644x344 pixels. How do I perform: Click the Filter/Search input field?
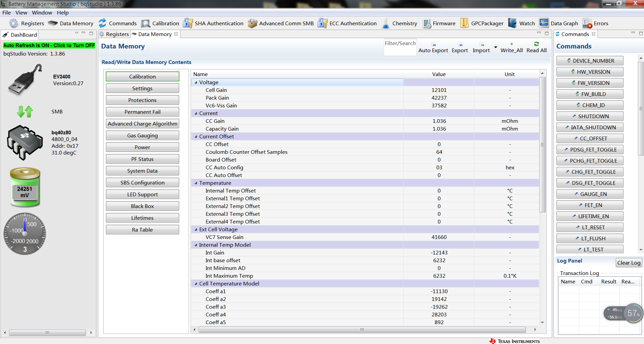coord(400,47)
